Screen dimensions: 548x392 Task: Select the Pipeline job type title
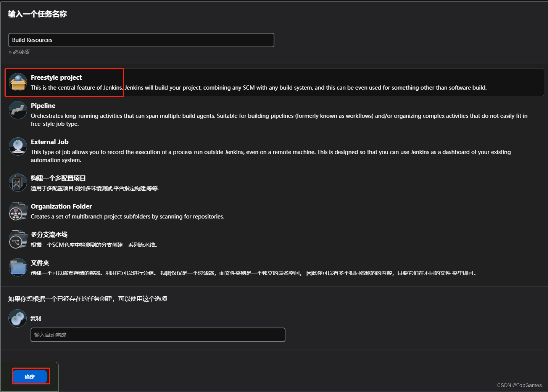click(x=43, y=106)
